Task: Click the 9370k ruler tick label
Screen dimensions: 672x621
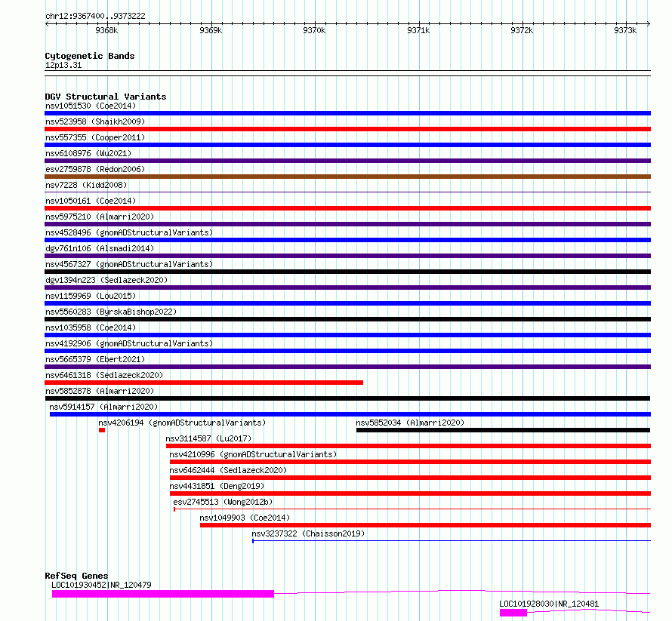Action: (314, 30)
